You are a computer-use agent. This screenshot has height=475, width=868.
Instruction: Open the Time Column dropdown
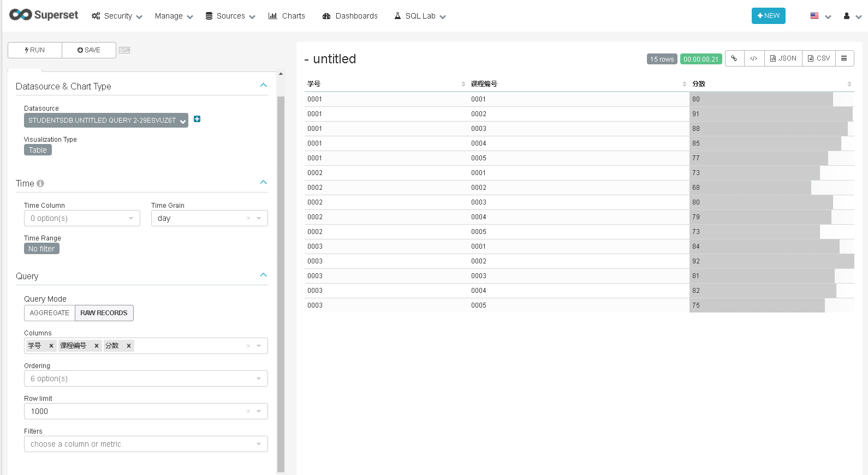pos(82,218)
